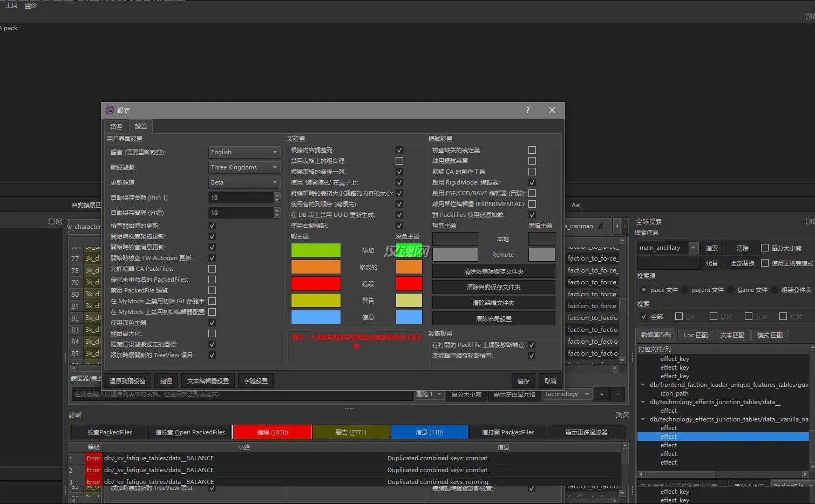Switch to the 設置 tab in settings

[141, 126]
